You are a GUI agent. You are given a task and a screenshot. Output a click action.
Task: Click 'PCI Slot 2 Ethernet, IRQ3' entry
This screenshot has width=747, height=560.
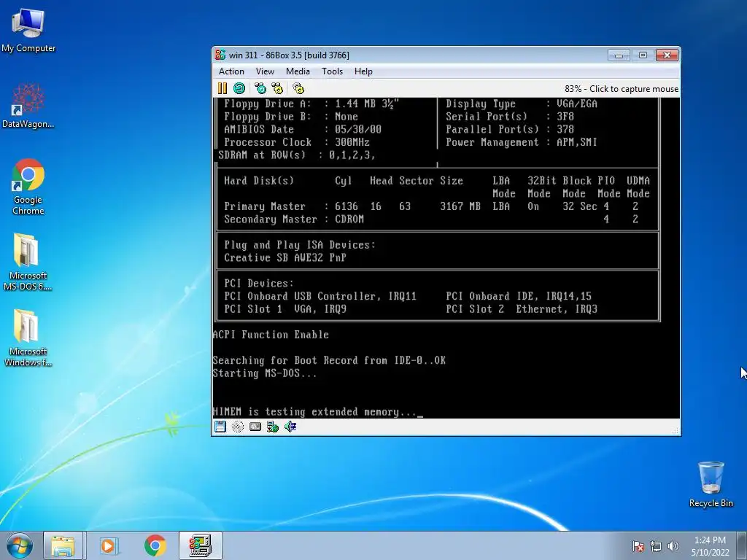tap(521, 309)
